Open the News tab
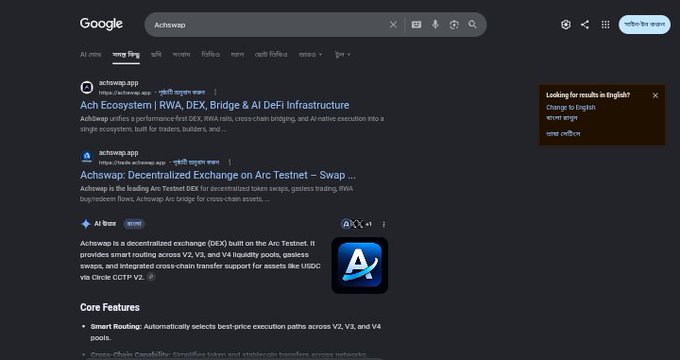 click(181, 55)
